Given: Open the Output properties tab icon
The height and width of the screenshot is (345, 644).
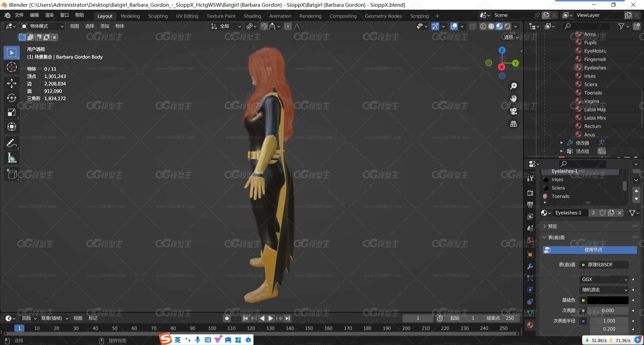Looking at the screenshot, I should 530,205.
